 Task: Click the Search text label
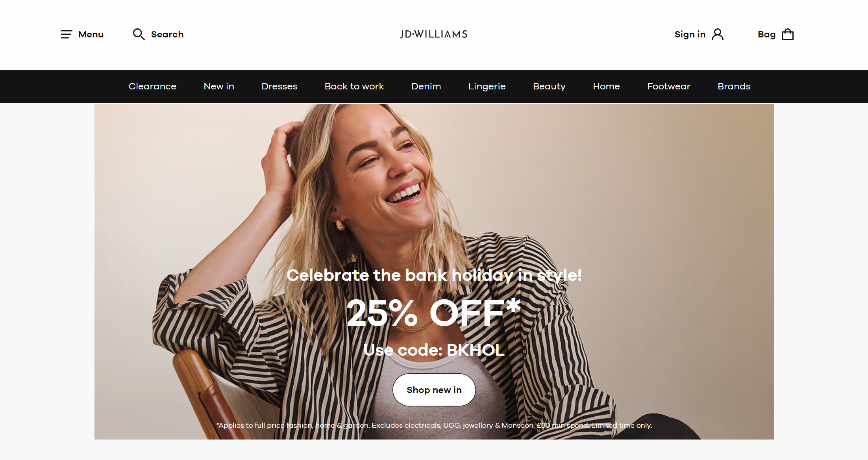[167, 34]
